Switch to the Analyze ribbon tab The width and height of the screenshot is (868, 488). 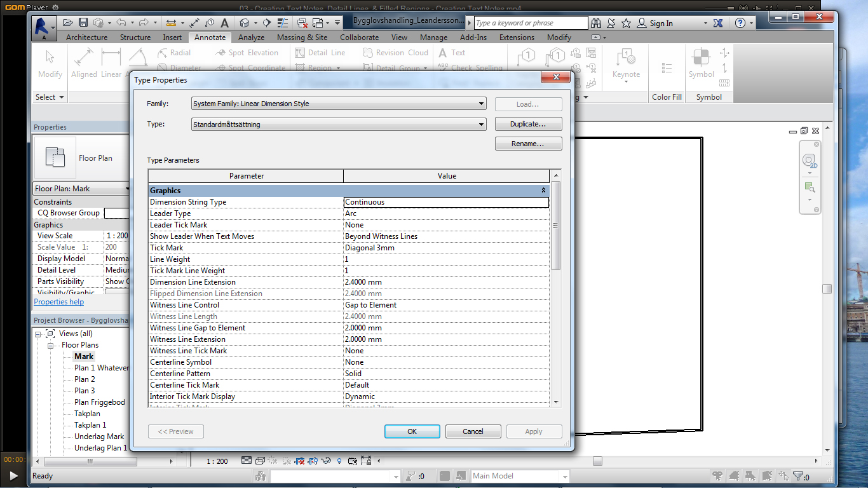252,37
